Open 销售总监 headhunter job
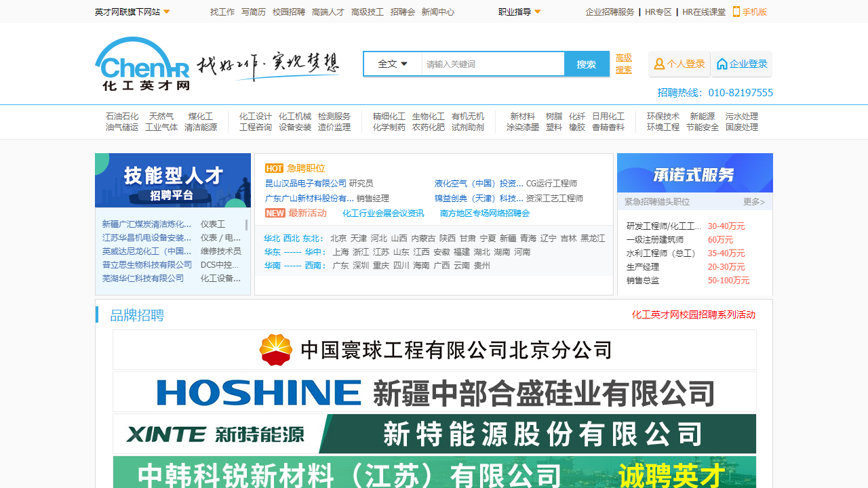 click(643, 281)
